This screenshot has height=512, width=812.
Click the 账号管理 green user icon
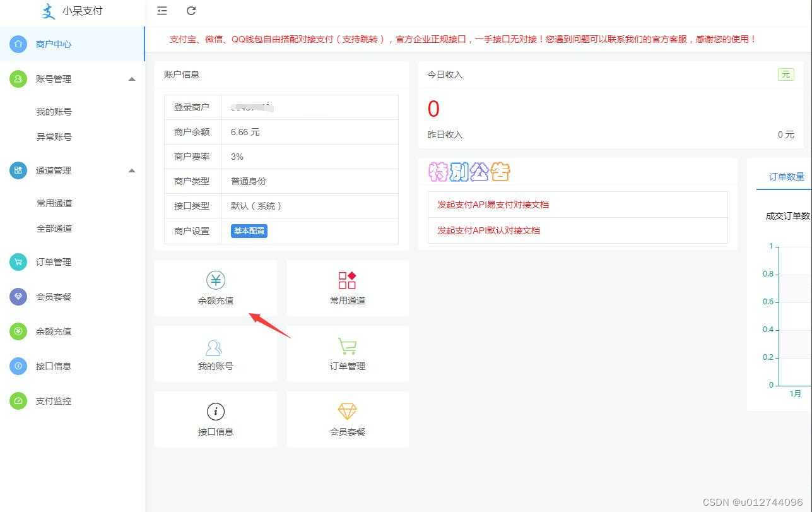[18, 79]
